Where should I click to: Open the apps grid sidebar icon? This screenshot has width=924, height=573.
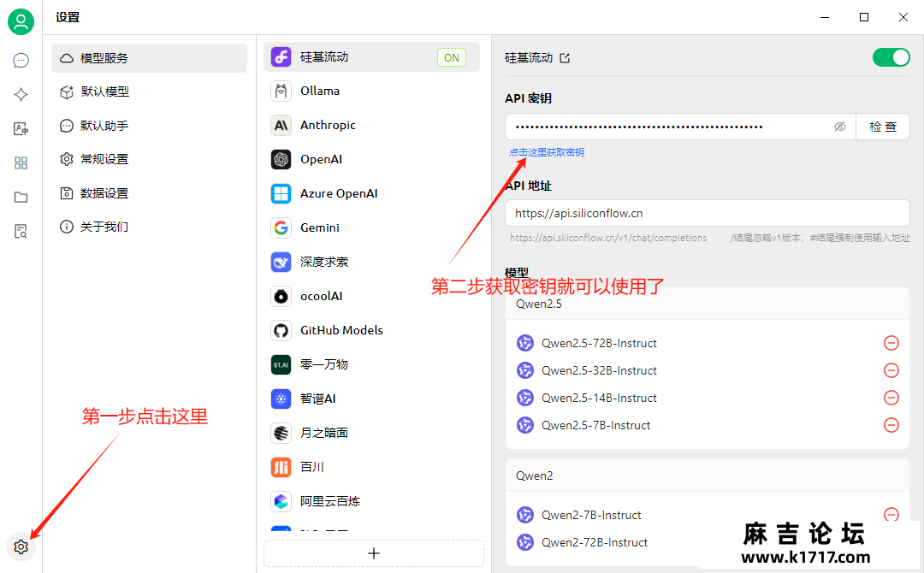point(21,162)
